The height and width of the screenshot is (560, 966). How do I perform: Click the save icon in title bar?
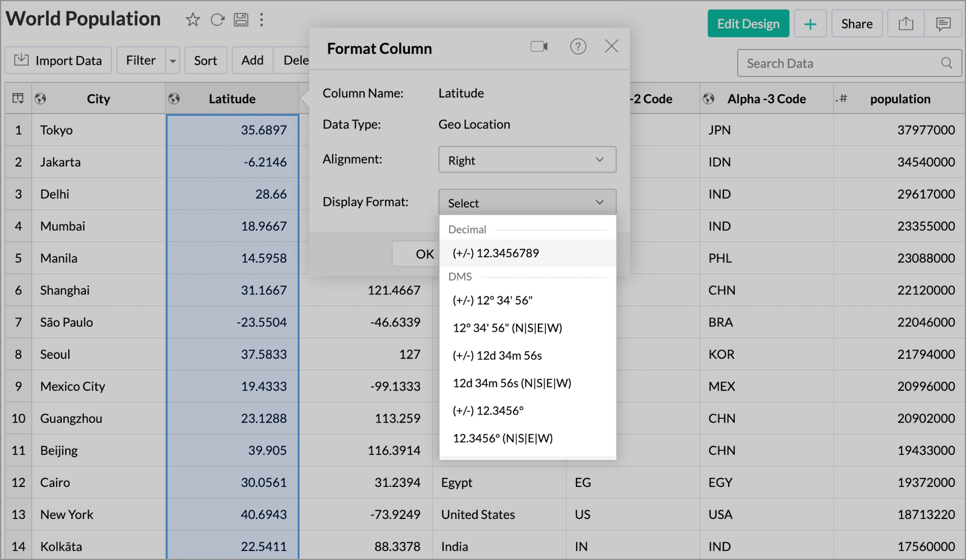[x=241, y=20]
